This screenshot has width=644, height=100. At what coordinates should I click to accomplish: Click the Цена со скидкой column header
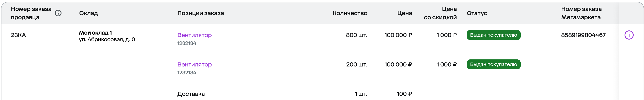pos(440,13)
